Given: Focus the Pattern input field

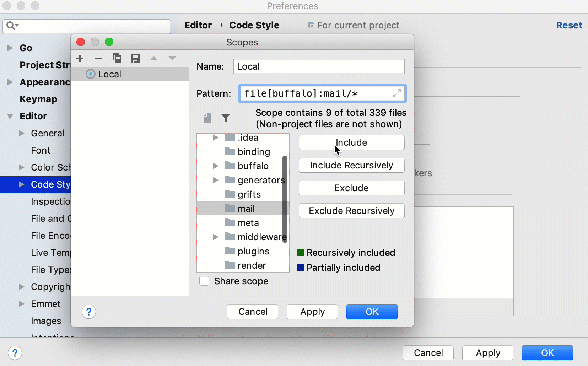Looking at the screenshot, I should click(x=322, y=93).
